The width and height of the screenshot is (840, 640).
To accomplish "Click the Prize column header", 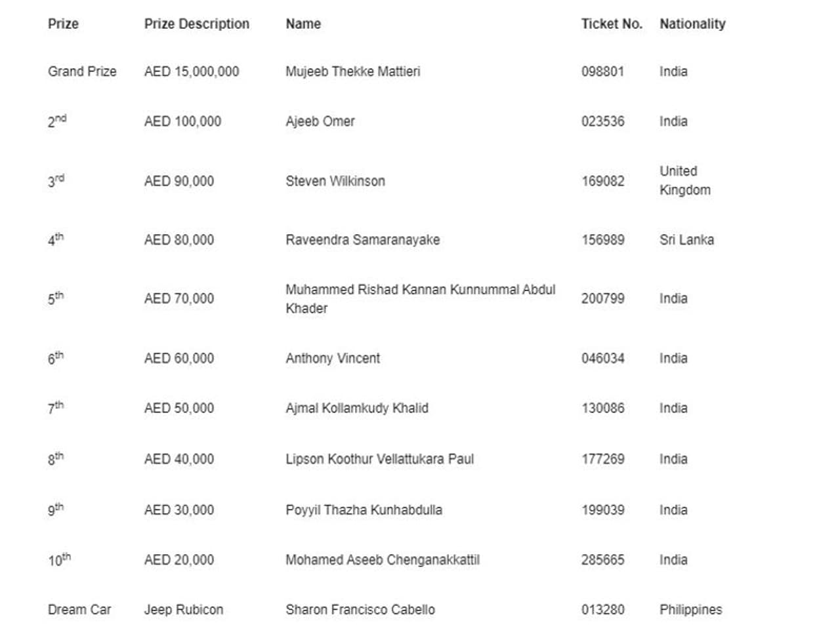I will pos(63,24).
